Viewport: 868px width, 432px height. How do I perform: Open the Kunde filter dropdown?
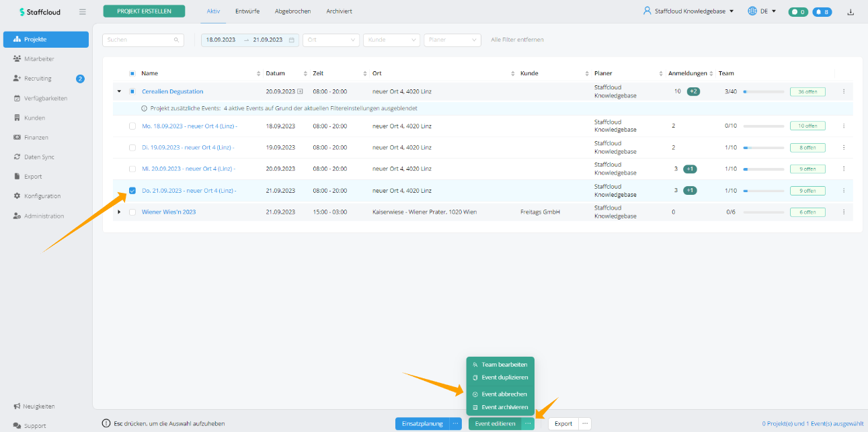(391, 40)
